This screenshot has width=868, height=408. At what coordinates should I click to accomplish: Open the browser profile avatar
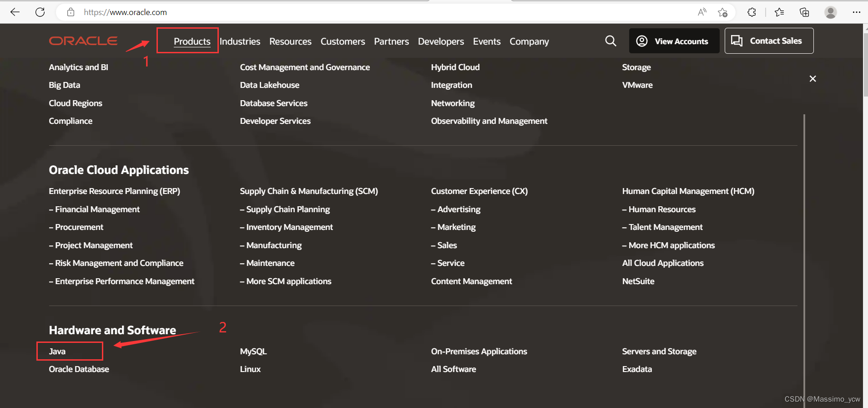click(831, 12)
